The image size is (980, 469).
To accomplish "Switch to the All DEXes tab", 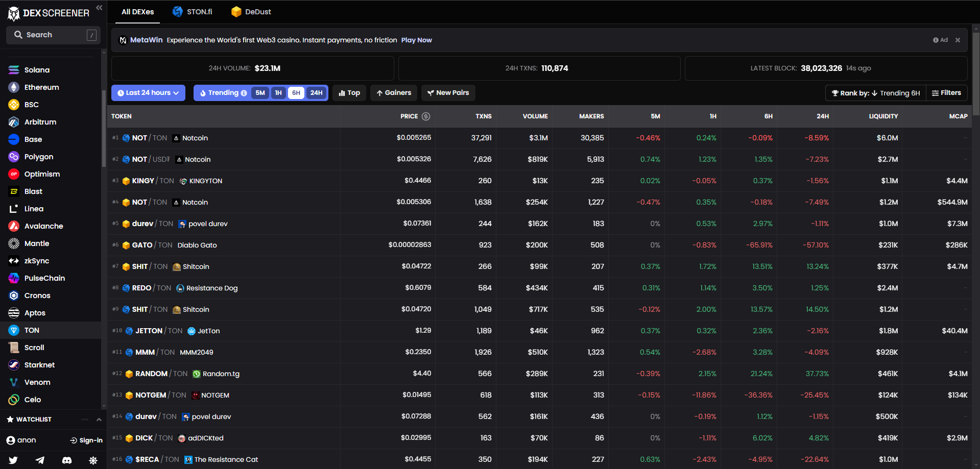I will click(x=137, y=12).
